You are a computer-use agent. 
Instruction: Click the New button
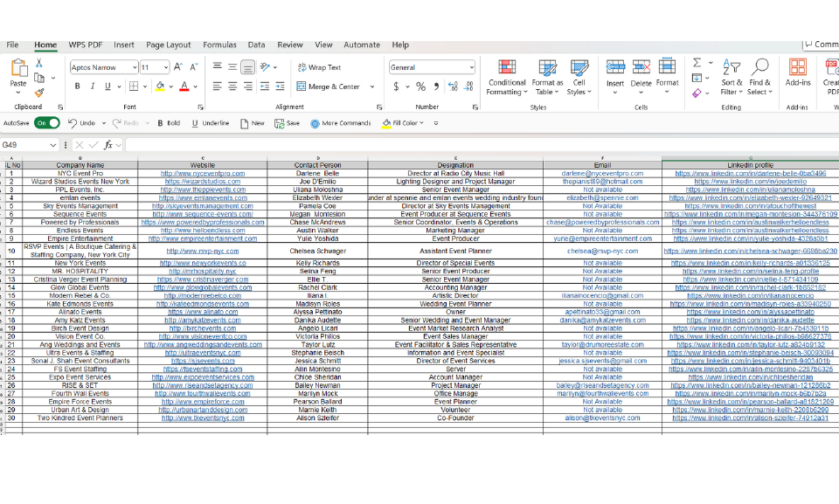pyautogui.click(x=253, y=123)
